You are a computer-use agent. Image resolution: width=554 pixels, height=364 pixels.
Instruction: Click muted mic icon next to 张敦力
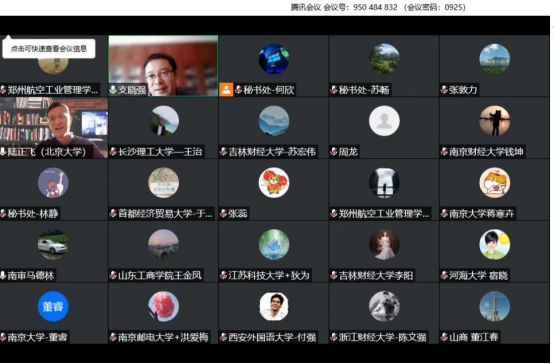(444, 90)
